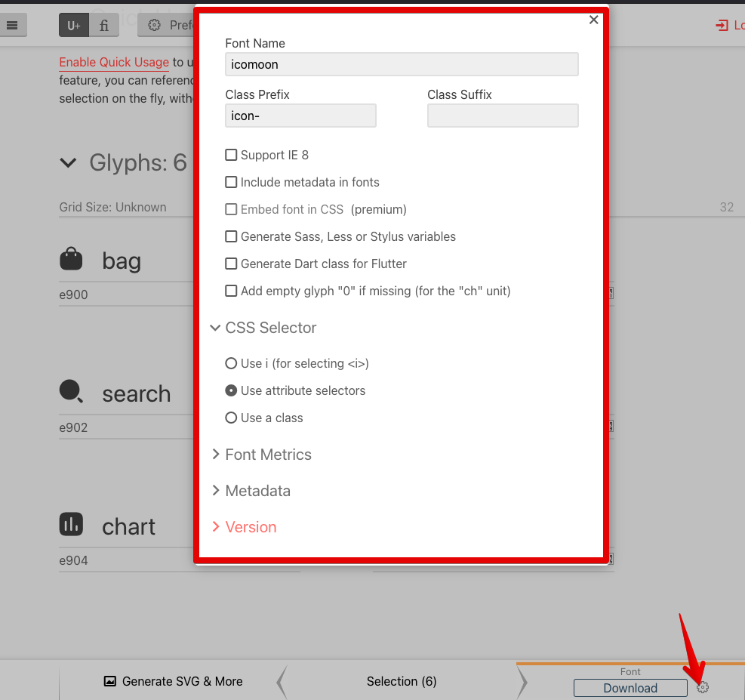745x700 pixels.
Task: Enable Support IE 8 checkbox
Action: tap(231, 155)
